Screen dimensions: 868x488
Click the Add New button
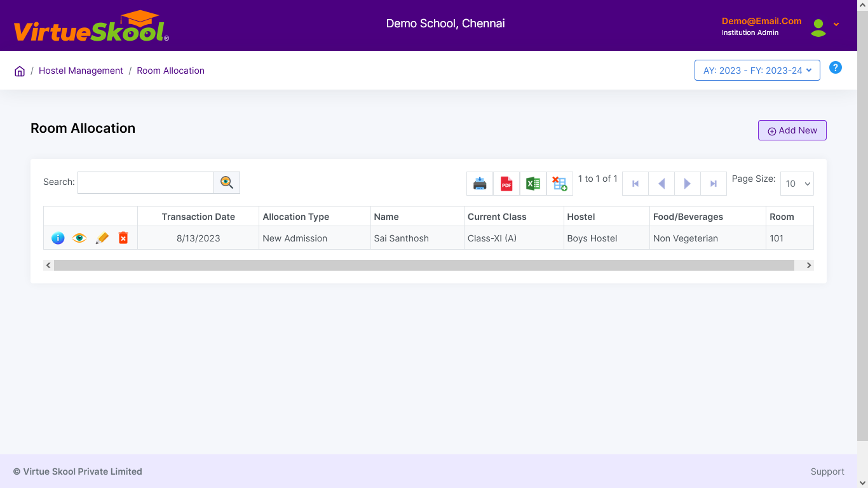pos(792,130)
